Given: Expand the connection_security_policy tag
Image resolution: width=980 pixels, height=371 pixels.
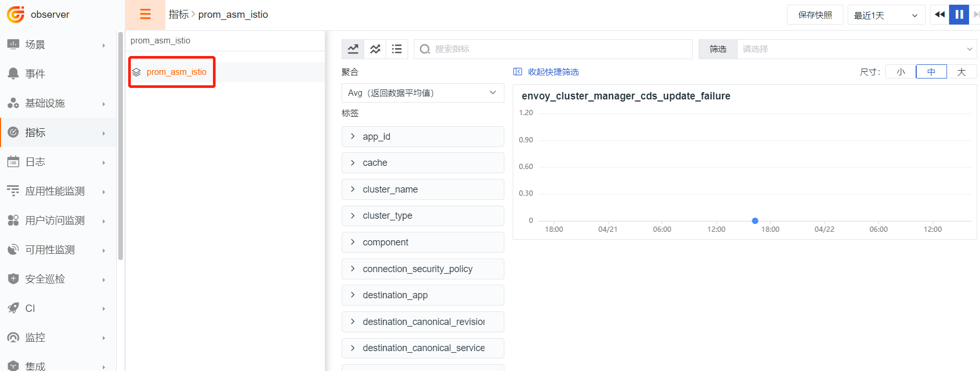Looking at the screenshot, I should point(423,269).
